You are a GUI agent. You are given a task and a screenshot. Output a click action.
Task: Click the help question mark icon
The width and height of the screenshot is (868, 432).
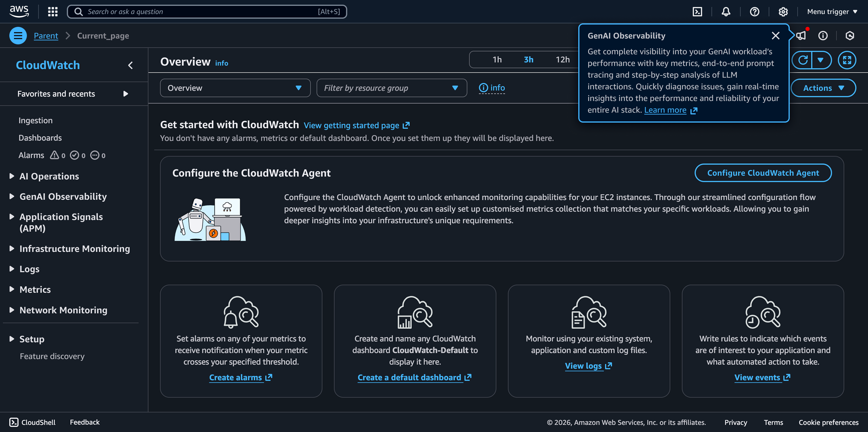[x=754, y=12]
